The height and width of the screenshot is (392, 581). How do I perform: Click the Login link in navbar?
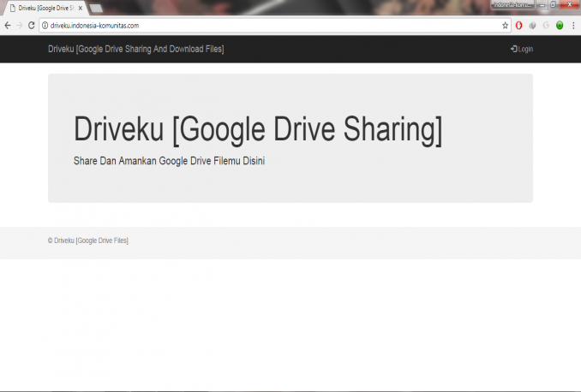(x=522, y=49)
